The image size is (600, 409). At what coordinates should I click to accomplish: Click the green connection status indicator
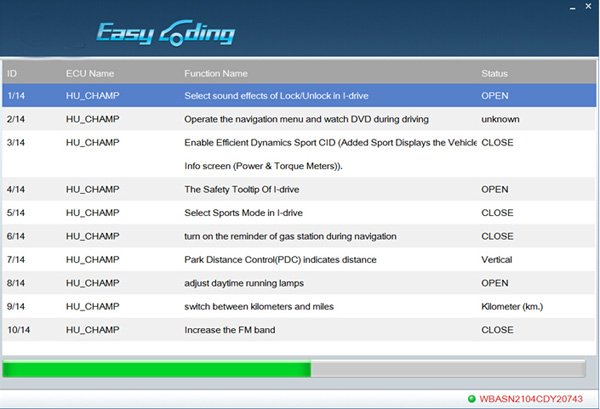[471, 398]
